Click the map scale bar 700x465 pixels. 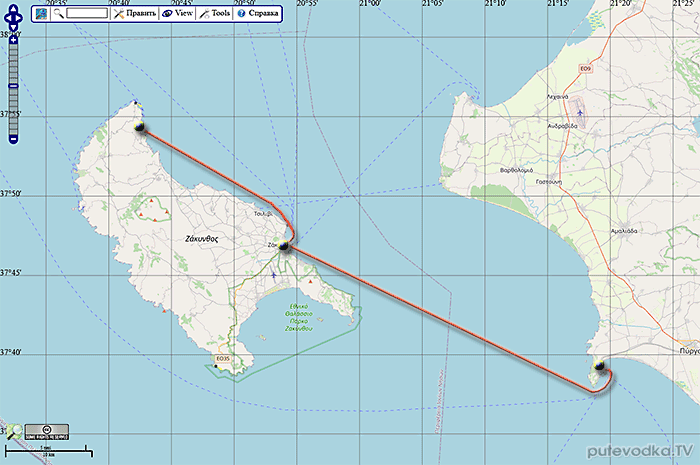(49, 451)
